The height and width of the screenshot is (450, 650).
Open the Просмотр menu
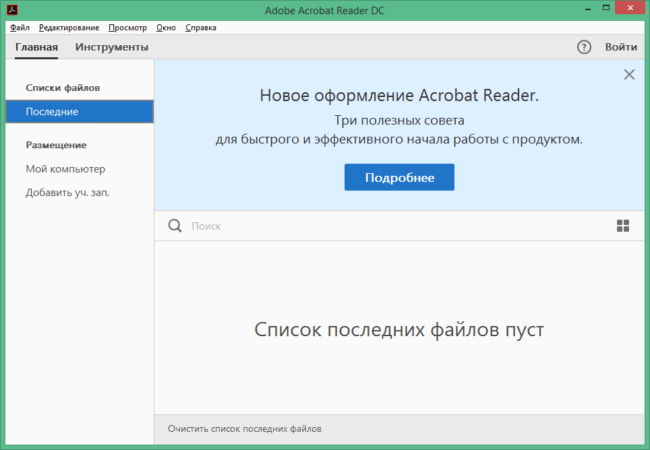tap(128, 28)
